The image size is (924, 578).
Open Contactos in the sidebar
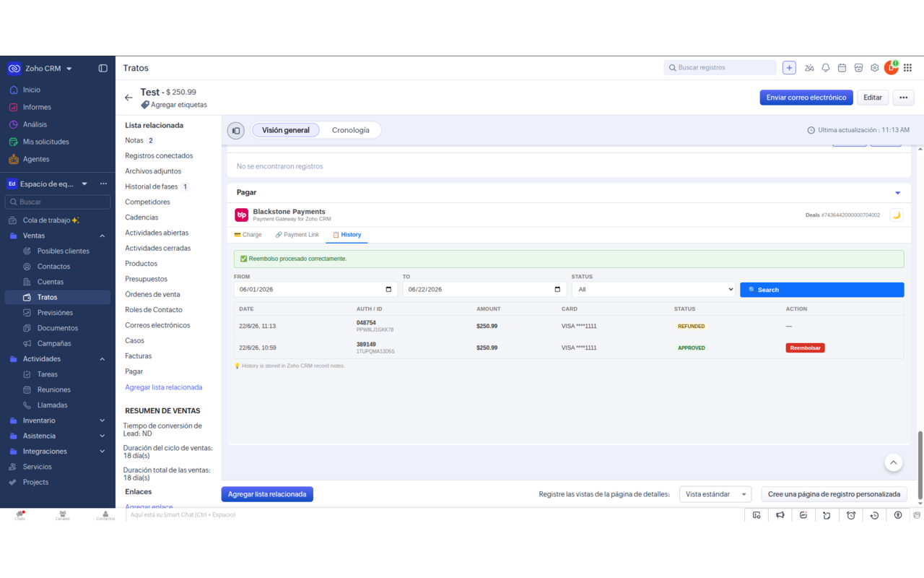[54, 267]
